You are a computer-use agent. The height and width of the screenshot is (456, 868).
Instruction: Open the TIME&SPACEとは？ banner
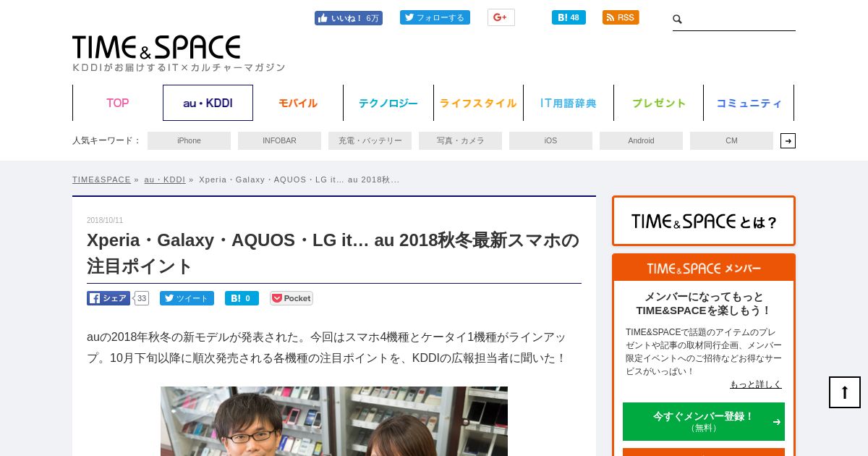tap(704, 221)
